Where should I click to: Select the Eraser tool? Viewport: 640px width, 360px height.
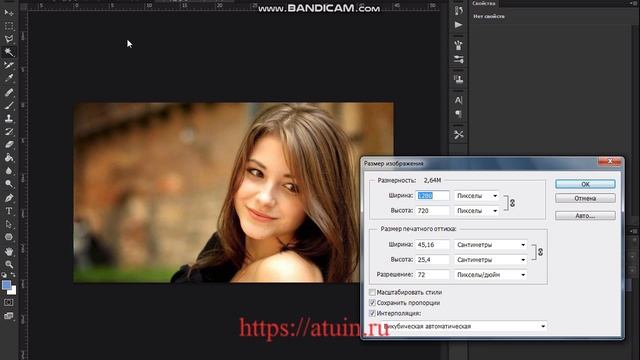pos(9,144)
